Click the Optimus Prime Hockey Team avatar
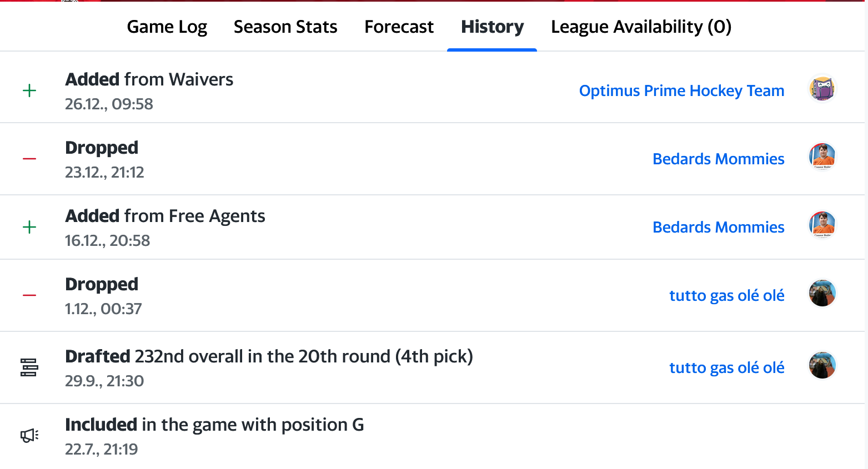868x469 pixels. 822,89
